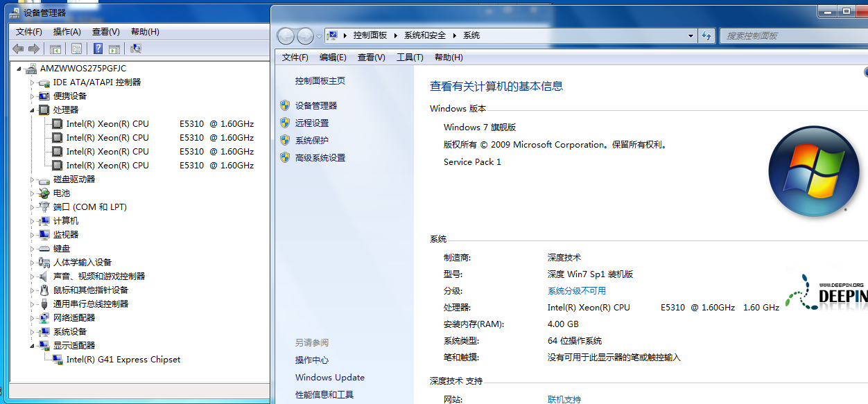Expand the 磁盘驱动器 node
Image resolution: width=868 pixels, height=404 pixels.
32,179
